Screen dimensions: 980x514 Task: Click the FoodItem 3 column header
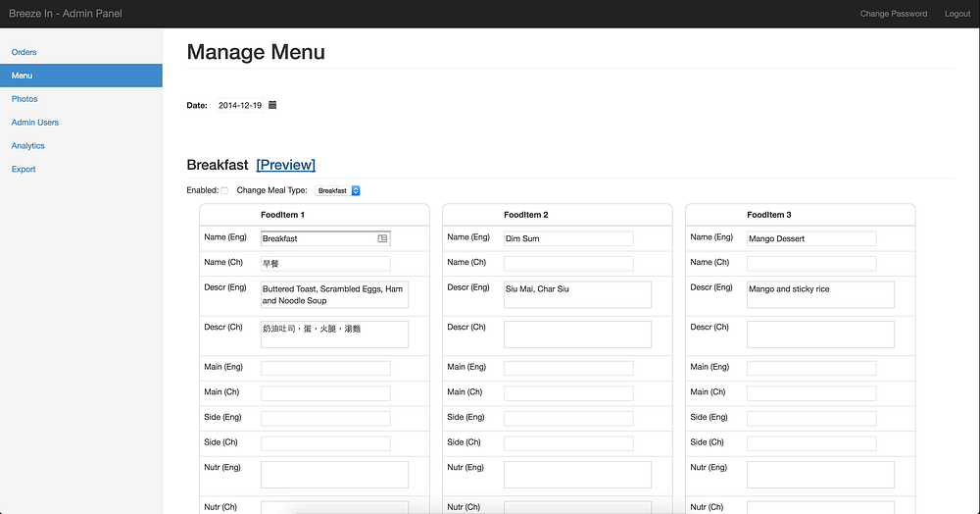(768, 215)
